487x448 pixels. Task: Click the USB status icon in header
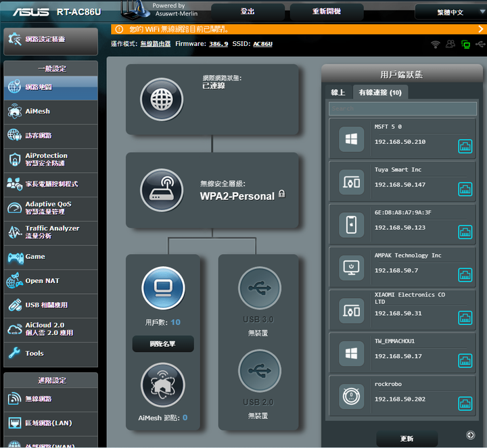pos(480,45)
